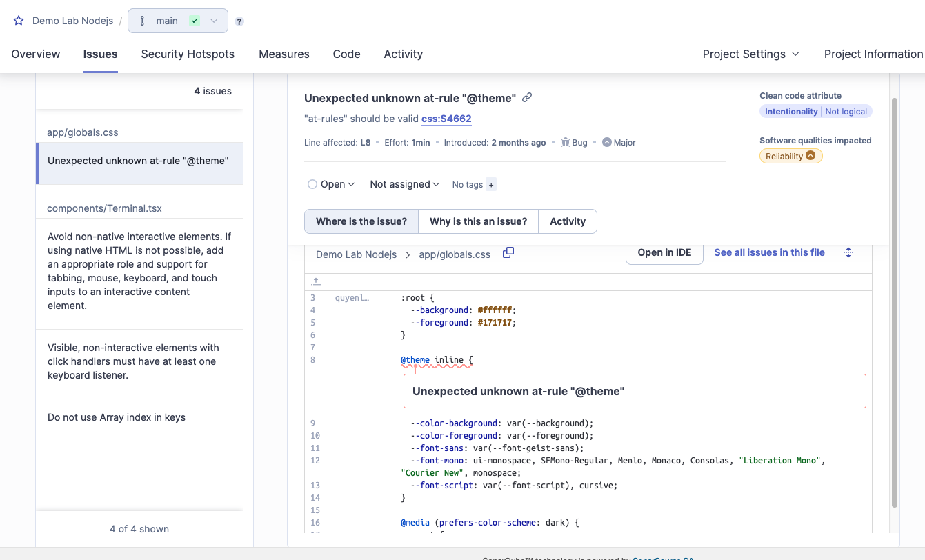Open the issue status Open dropdown
The image size is (925, 560).
(332, 184)
